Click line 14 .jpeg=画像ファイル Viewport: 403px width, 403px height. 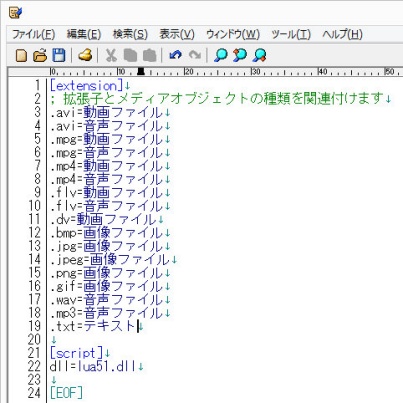click(110, 259)
